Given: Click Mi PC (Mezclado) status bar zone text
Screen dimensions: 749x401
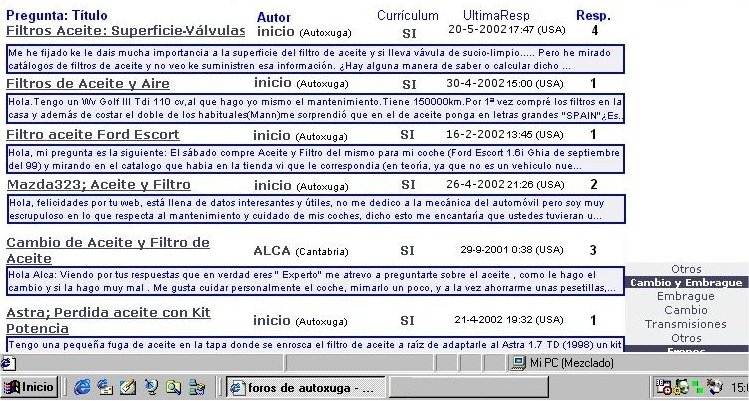Looking at the screenshot, I should coord(572,363).
